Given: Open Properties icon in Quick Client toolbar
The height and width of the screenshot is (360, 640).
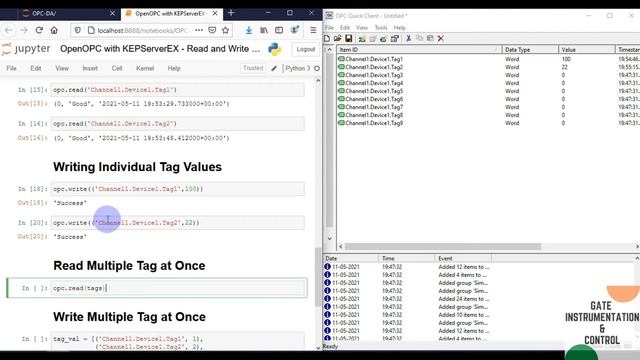Looking at the screenshot, I should click(x=394, y=38).
